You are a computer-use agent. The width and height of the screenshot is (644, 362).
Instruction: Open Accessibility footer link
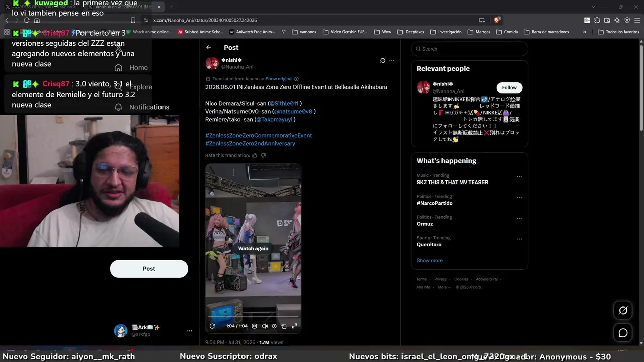(487, 279)
